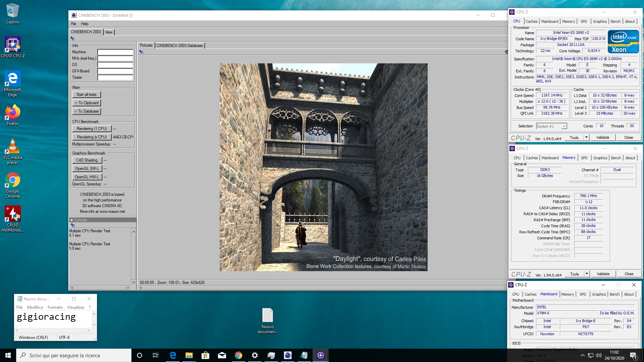The height and width of the screenshot is (362, 644).
Task: Open the Cestino recycle bin desktop icon
Action: coord(12,14)
